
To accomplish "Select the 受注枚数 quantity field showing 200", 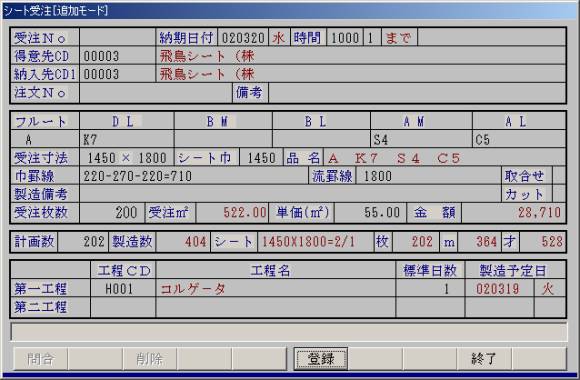I will tap(112, 212).
